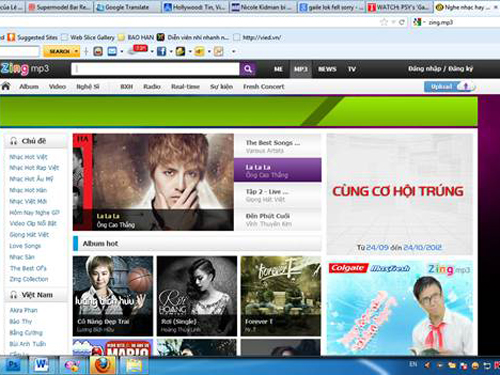Select the Tập 2 - Live slide entry
Image resolution: width=500 pixels, height=375 pixels.
(x=278, y=195)
